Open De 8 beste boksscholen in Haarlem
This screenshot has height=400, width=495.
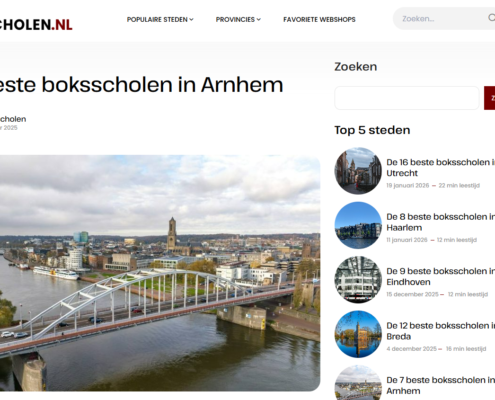coord(440,222)
